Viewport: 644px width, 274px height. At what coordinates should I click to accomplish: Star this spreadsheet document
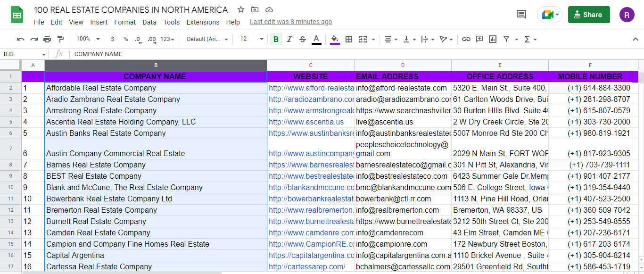coord(241,10)
